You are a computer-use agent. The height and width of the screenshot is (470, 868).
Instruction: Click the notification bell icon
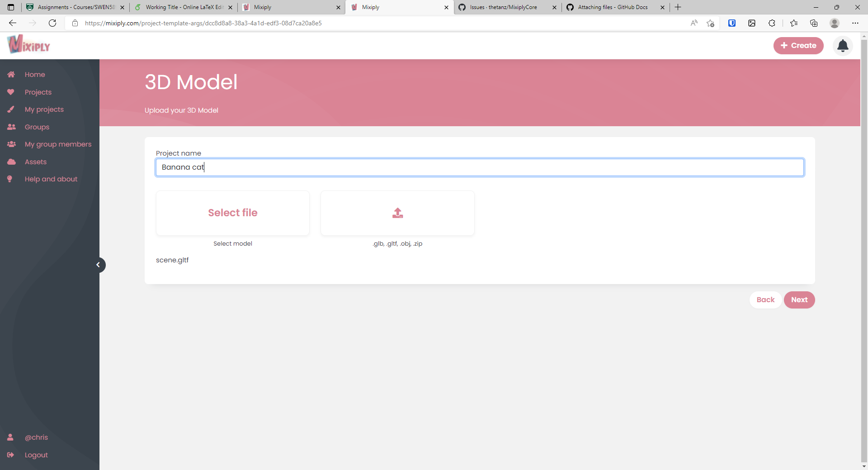tap(843, 46)
